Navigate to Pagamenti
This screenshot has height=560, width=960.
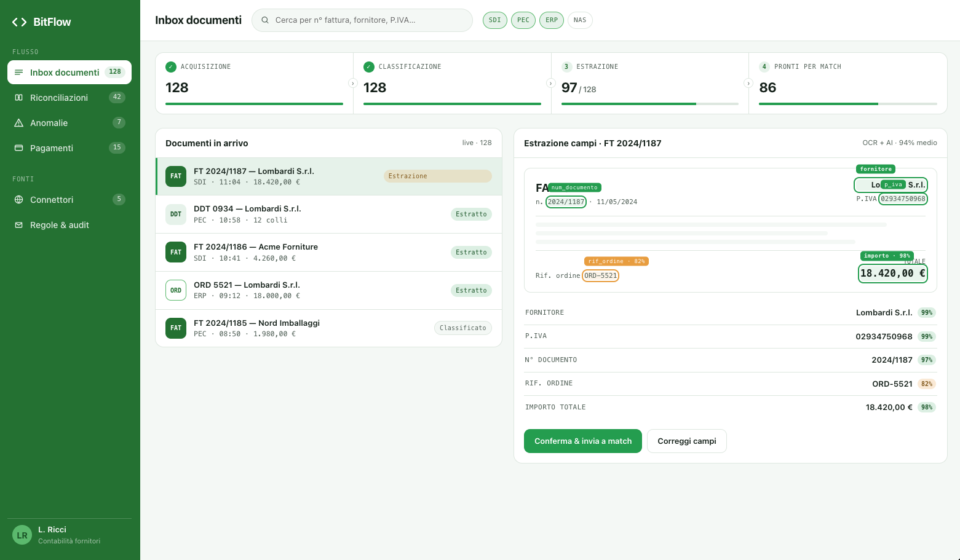click(69, 148)
